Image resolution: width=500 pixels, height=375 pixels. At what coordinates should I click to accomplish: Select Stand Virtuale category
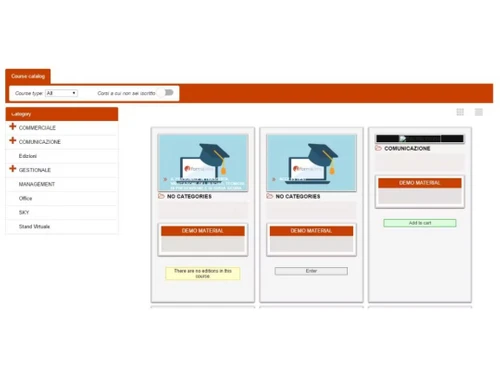pos(34,226)
